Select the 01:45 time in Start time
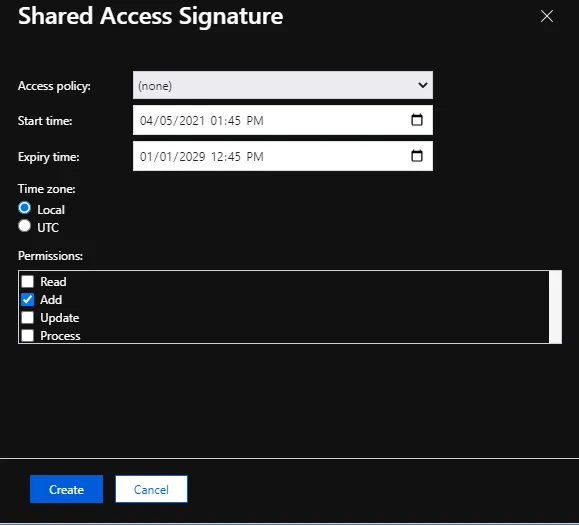579x525 pixels. [225, 121]
